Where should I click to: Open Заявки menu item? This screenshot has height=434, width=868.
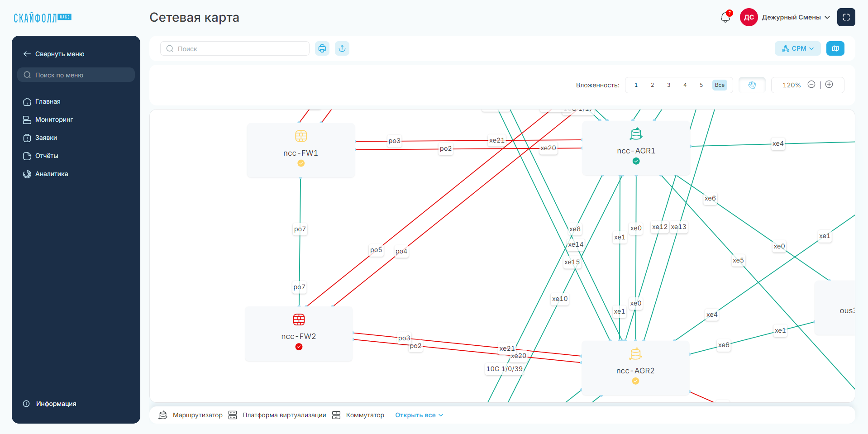[x=40, y=138]
